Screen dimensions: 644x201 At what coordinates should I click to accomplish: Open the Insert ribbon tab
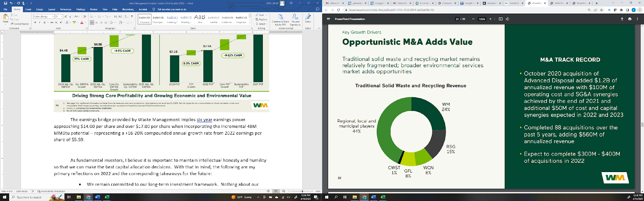pos(28,9)
